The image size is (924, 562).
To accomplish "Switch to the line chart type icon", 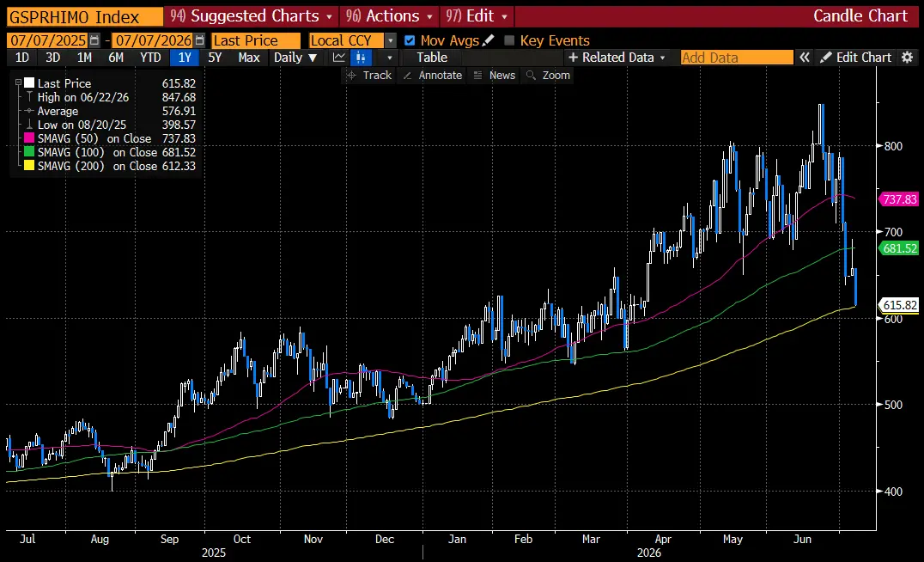I will pyautogui.click(x=339, y=58).
